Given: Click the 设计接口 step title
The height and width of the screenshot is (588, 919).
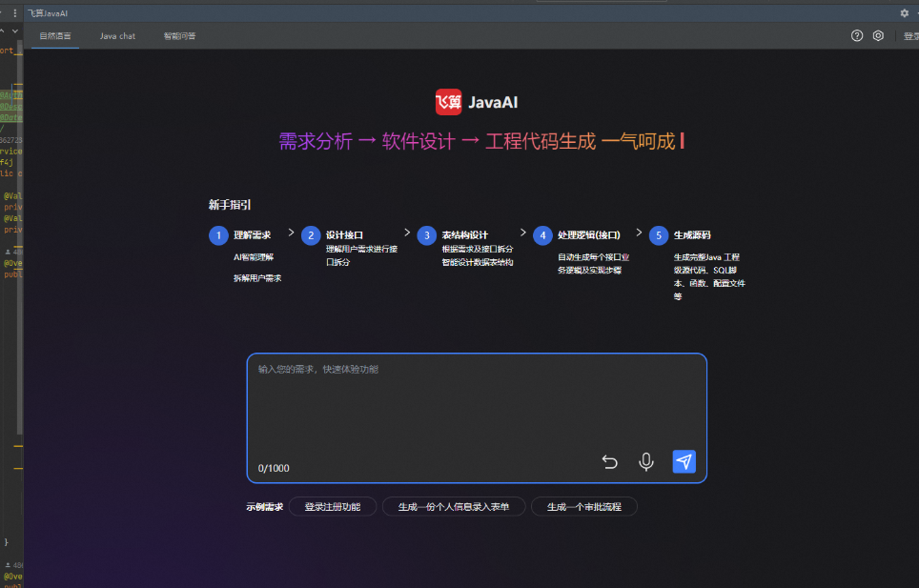Looking at the screenshot, I should coord(345,235).
